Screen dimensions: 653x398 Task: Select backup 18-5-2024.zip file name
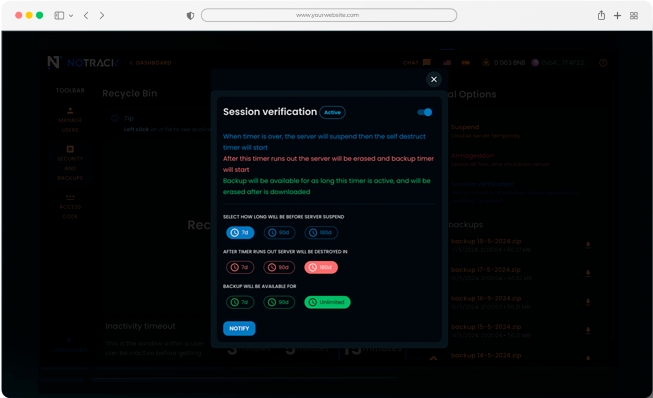[x=486, y=241]
